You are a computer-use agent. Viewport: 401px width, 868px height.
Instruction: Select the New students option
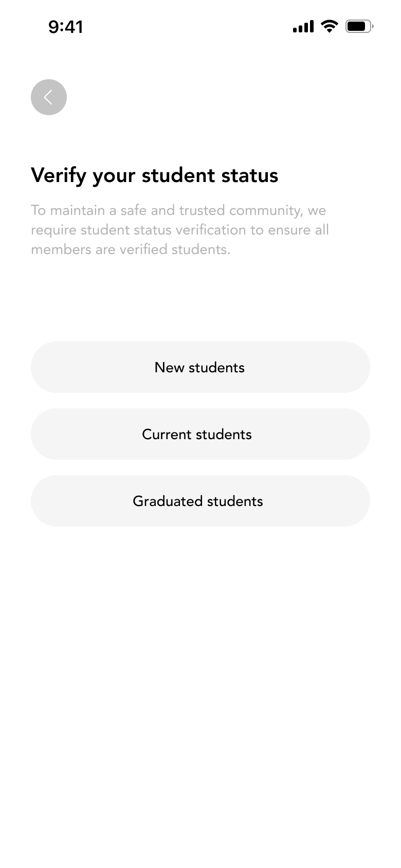(200, 367)
